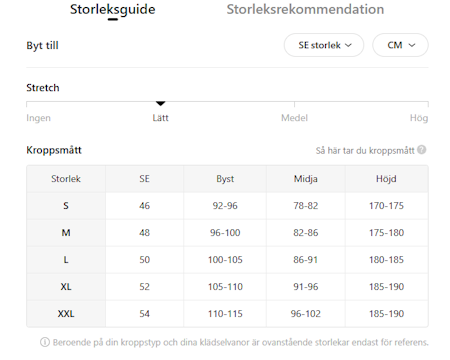Viewport: 450px width, 360px height.
Task: Click the chevron in SE storlek selector
Action: [x=348, y=45]
